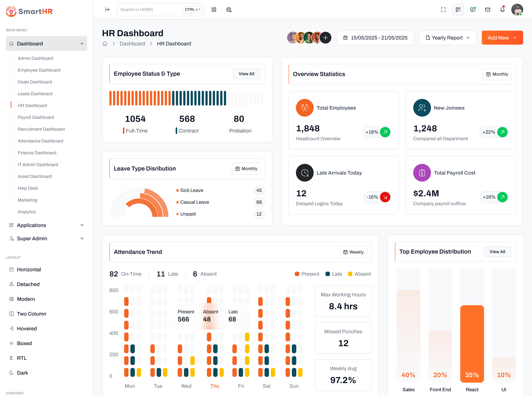Click View All in Employee Status card
Screen dimensions: 532x396
point(246,74)
